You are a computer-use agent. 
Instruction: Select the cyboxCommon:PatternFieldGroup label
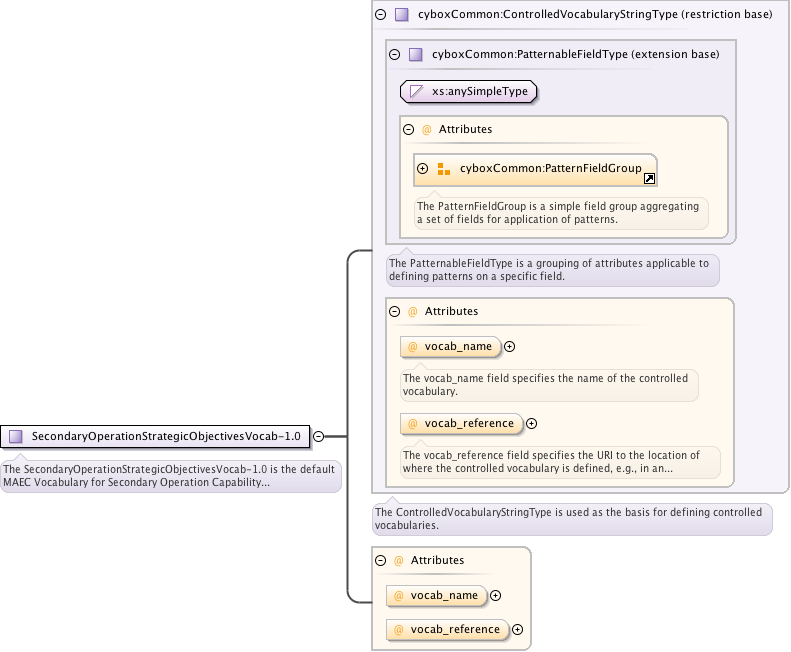pos(550,169)
